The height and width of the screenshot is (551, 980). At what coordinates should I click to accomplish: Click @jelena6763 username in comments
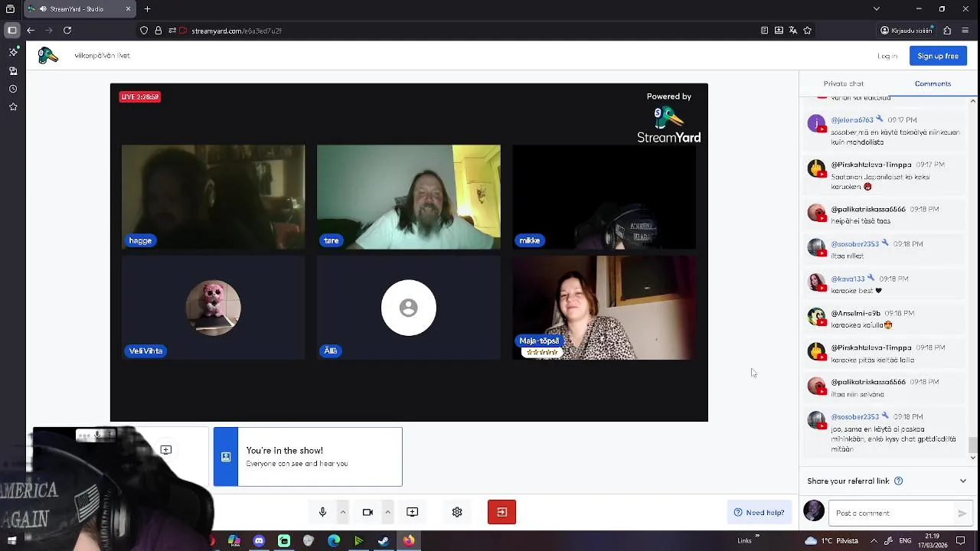851,120
